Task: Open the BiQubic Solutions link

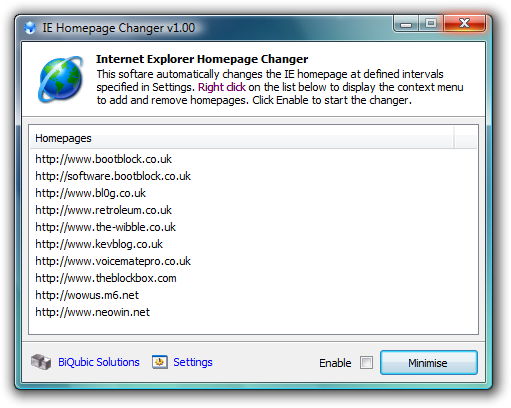Action: [x=99, y=362]
